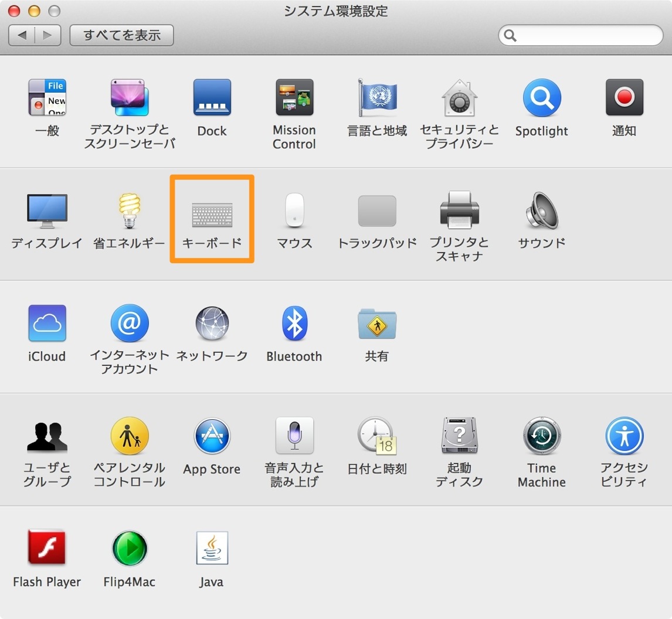Open マウス (Mouse) preferences
The height and width of the screenshot is (619, 672).
[x=294, y=210]
